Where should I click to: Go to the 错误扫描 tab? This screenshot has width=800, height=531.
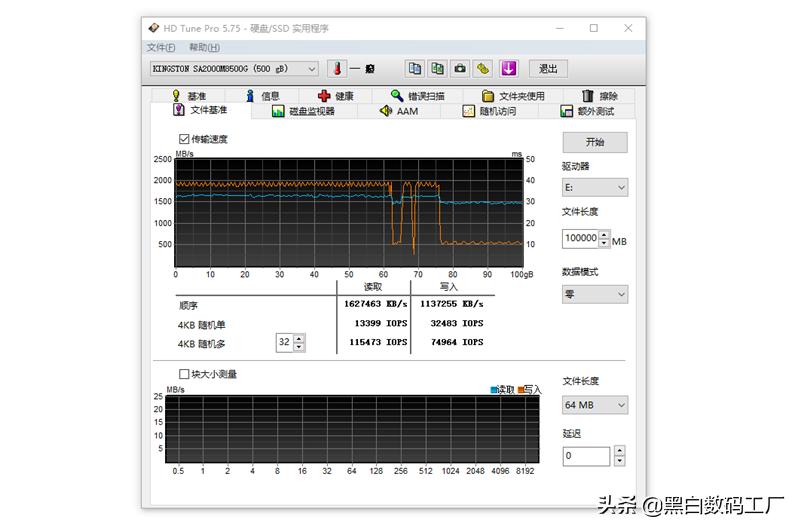coord(418,96)
